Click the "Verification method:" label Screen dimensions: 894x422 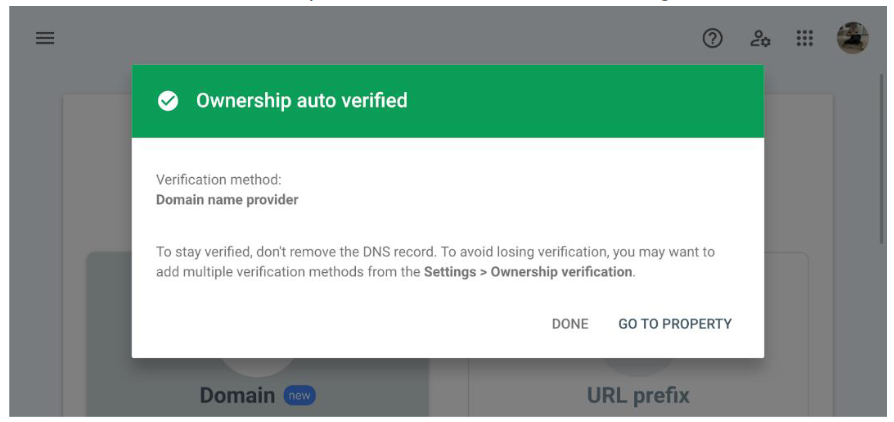tap(219, 180)
